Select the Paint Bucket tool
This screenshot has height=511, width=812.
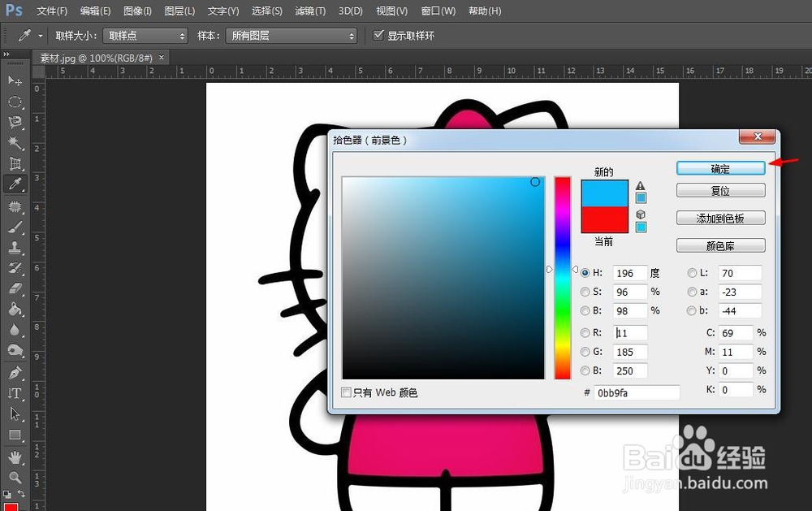[15, 310]
